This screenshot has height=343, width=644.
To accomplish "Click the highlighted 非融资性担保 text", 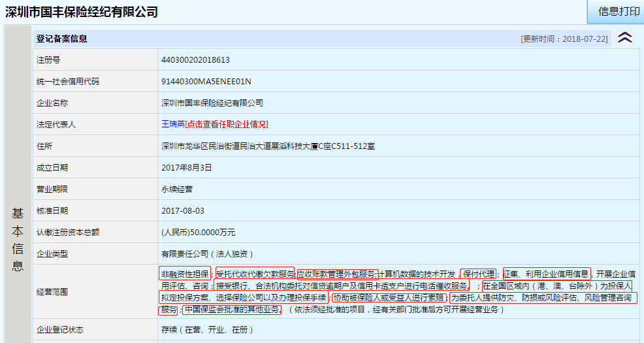I will coord(185,274).
